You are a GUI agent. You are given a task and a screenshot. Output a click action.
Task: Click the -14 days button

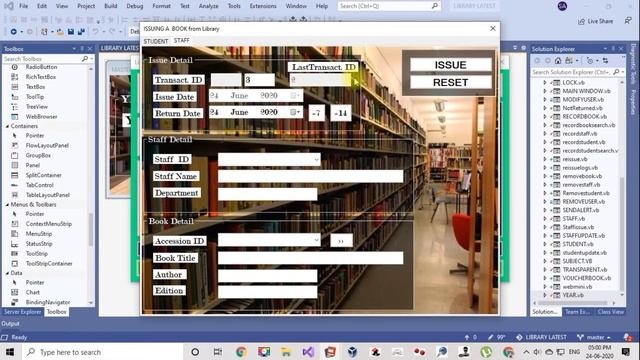pos(340,113)
